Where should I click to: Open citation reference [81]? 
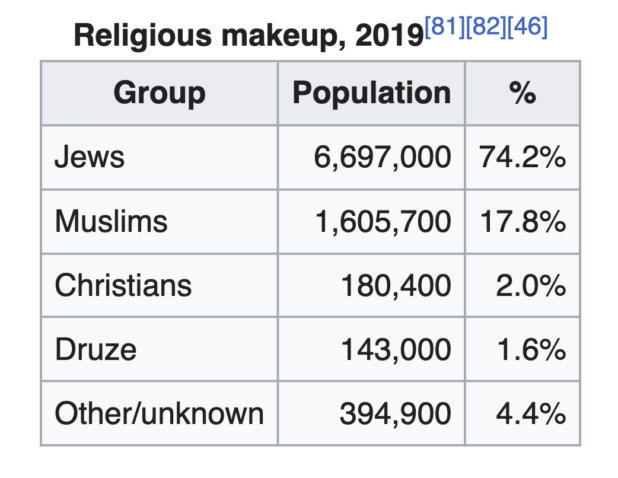(x=445, y=27)
